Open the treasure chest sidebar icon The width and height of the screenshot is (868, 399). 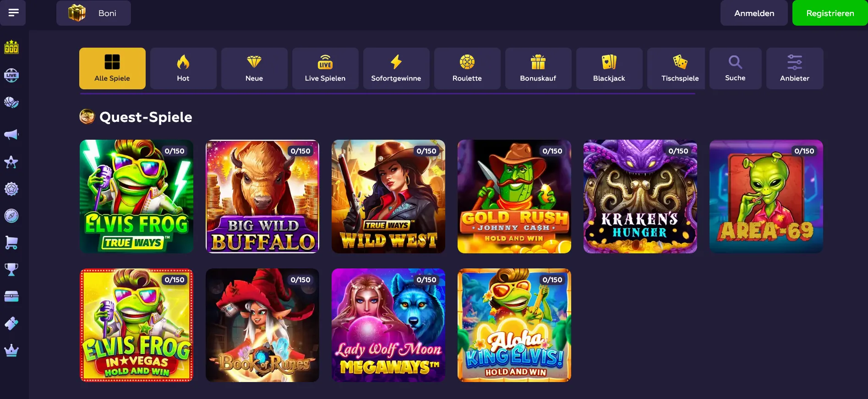(x=11, y=296)
